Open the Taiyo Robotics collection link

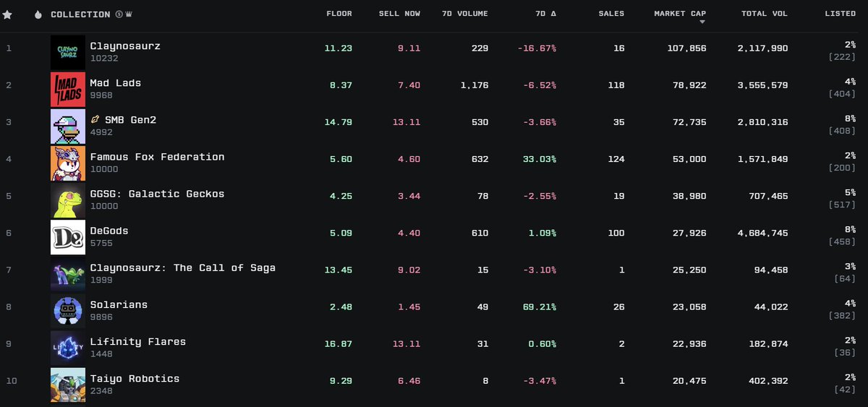tap(135, 378)
